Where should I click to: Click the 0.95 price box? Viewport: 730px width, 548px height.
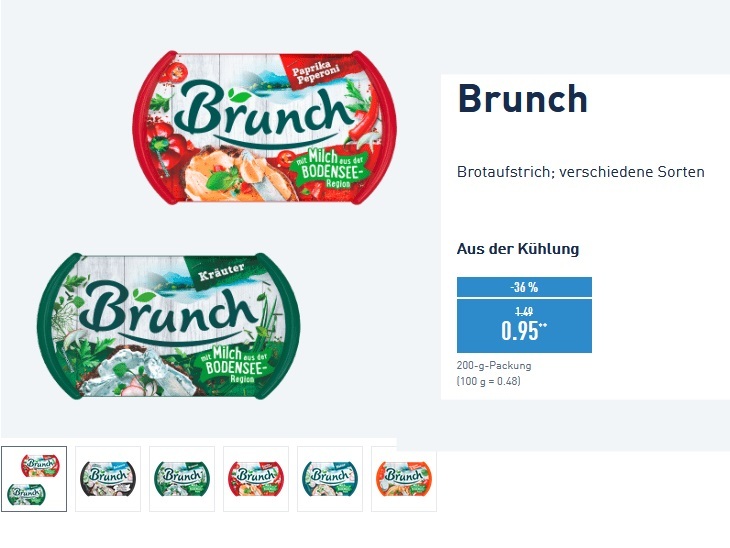(524, 326)
